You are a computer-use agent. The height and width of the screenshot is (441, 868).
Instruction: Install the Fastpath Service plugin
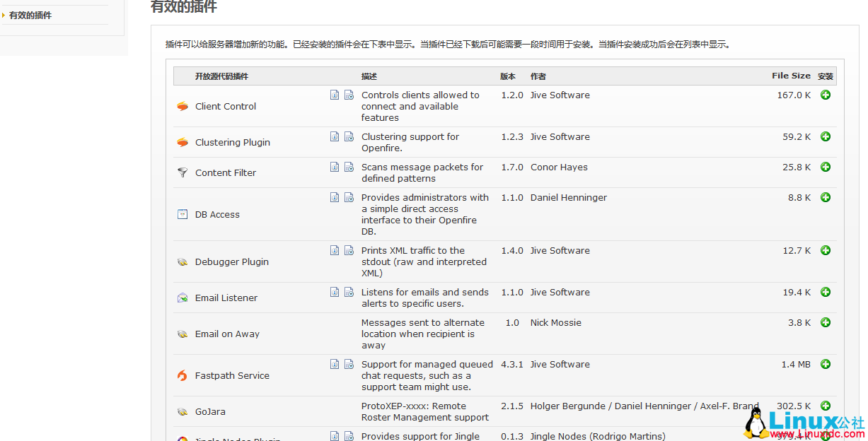coord(826,364)
